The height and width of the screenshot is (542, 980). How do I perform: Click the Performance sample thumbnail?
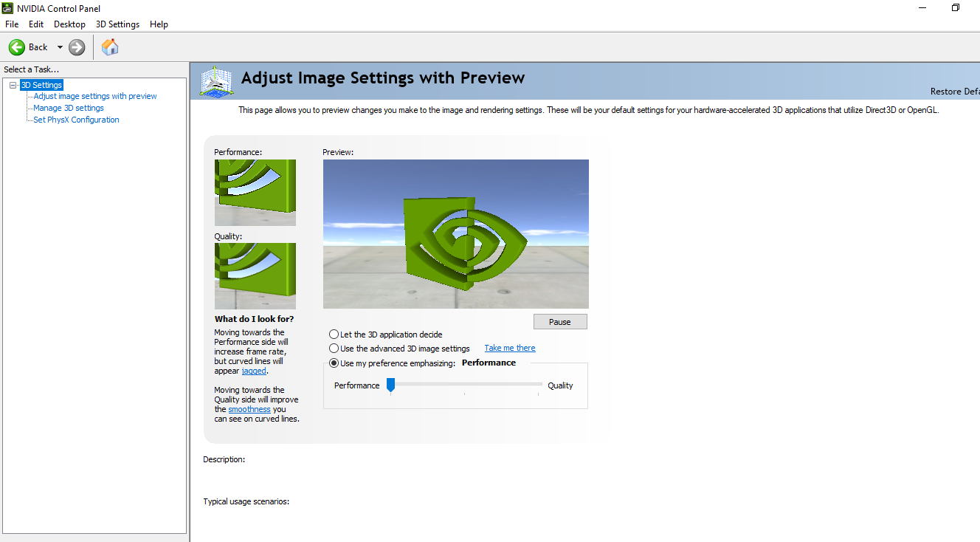(x=255, y=193)
